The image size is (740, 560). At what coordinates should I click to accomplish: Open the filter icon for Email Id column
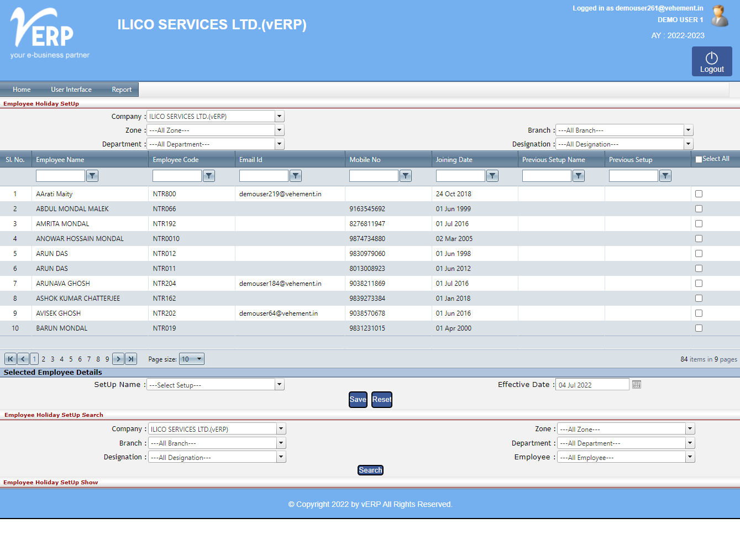coord(296,176)
